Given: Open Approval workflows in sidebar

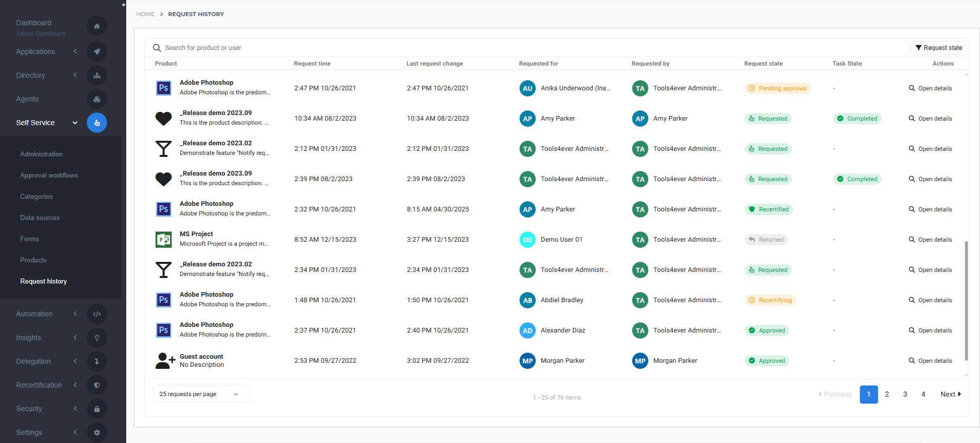Looking at the screenshot, I should click(x=49, y=176).
